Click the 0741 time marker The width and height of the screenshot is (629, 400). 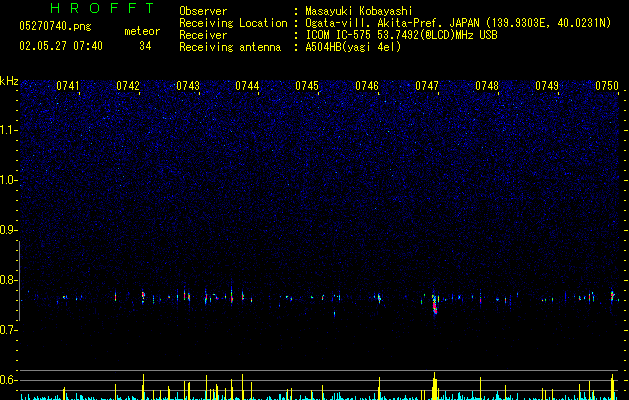tap(68, 86)
